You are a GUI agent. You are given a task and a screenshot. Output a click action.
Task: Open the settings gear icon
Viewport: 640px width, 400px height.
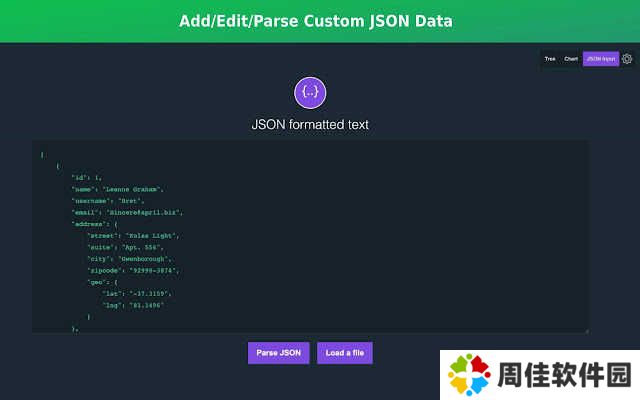(627, 59)
